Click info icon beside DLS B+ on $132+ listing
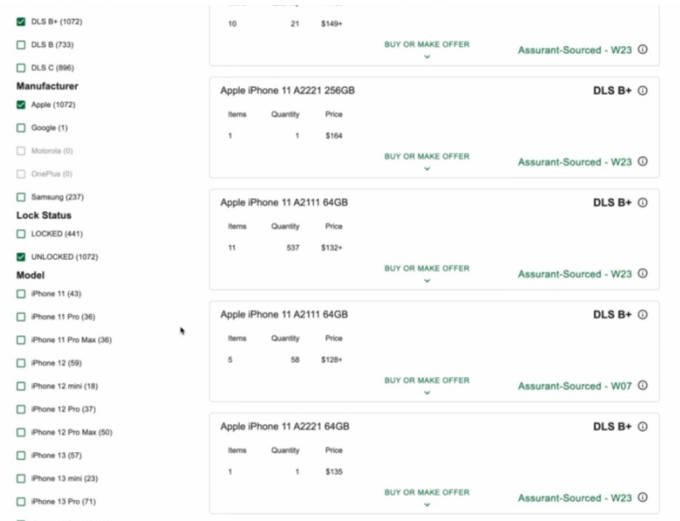680x521 pixels. (642, 203)
